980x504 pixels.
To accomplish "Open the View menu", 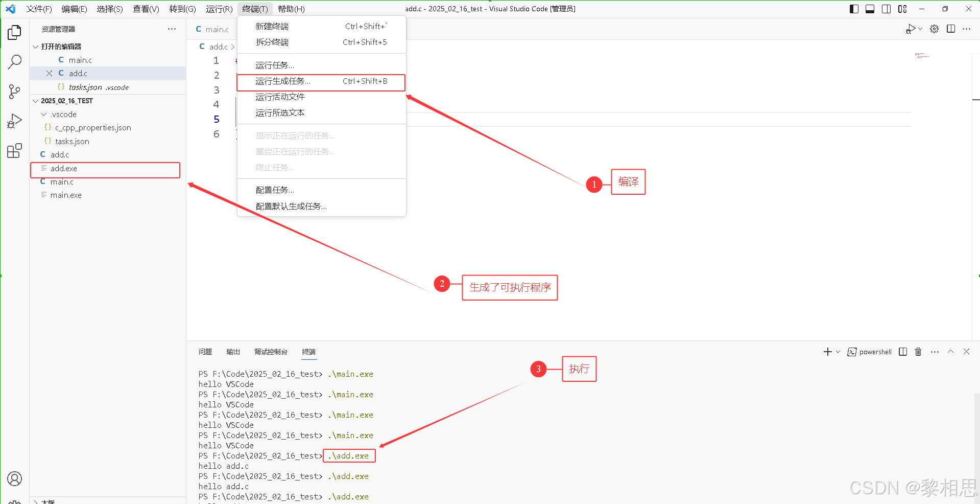I will tap(146, 9).
